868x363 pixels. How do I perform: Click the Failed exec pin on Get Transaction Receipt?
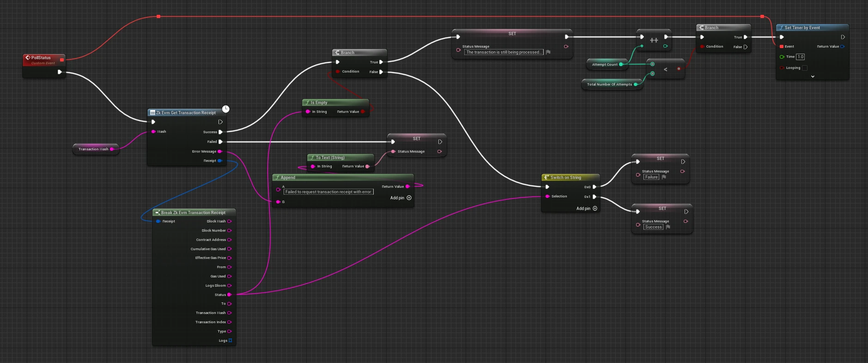(220, 142)
